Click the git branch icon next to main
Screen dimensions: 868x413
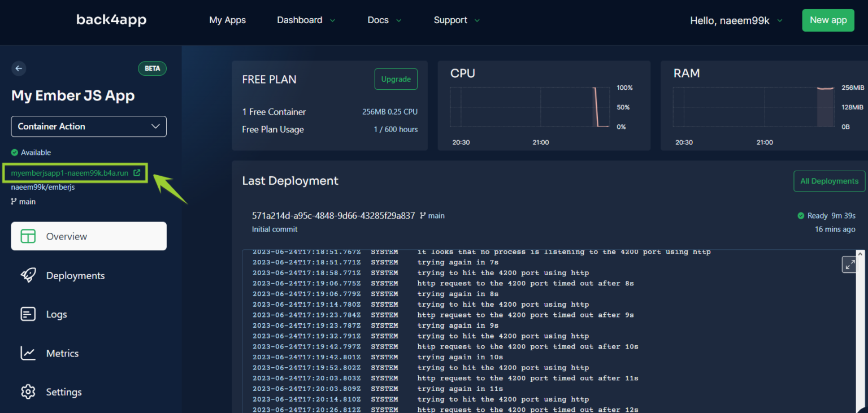(14, 201)
